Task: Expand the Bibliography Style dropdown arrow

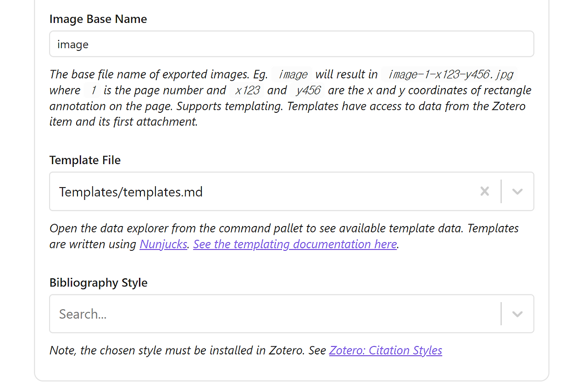Action: click(x=517, y=314)
